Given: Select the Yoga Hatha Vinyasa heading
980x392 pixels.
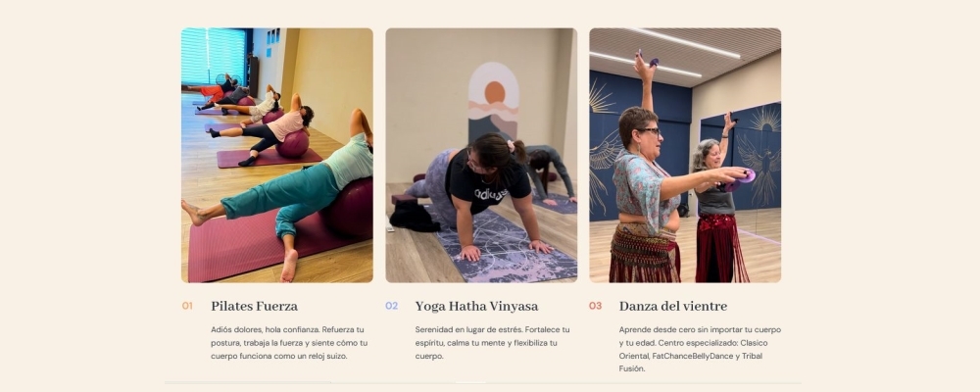Looking at the screenshot, I should point(476,307).
